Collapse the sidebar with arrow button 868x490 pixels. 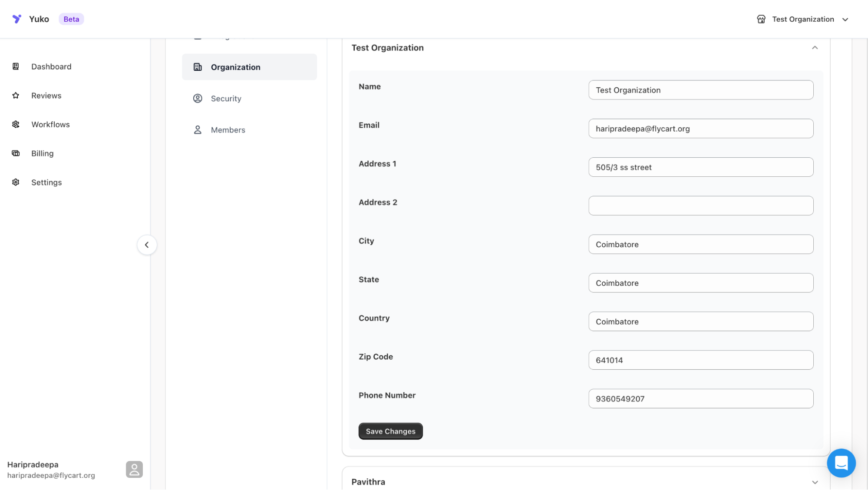click(x=147, y=245)
